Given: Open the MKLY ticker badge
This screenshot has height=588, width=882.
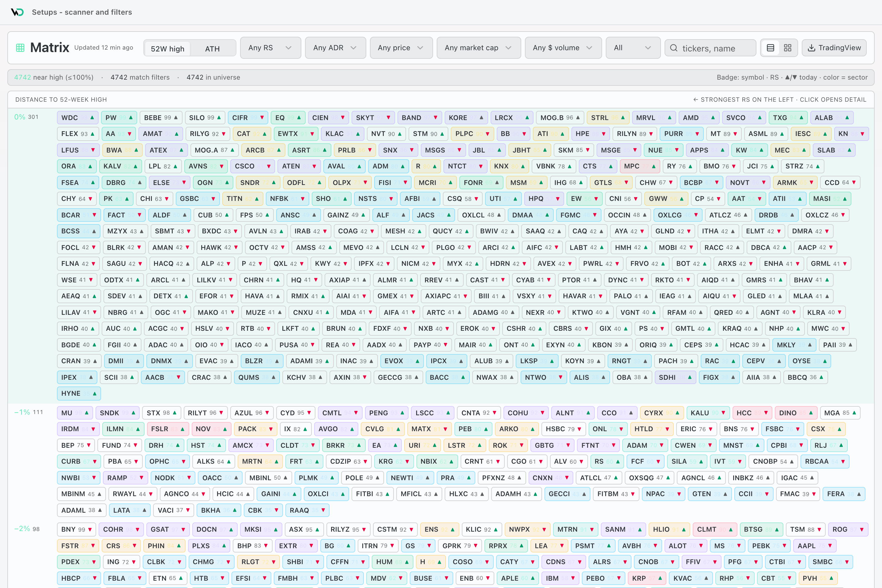Looking at the screenshot, I should (x=794, y=345).
